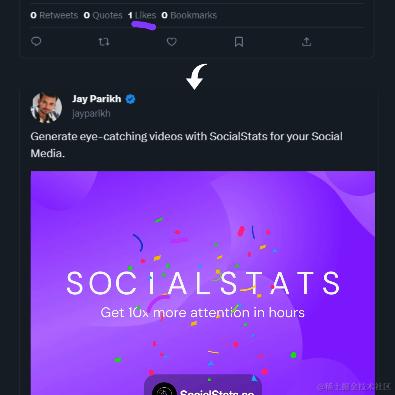Image resolution: width=395 pixels, height=395 pixels.
Task: Click the blue verified badge
Action: 130,99
